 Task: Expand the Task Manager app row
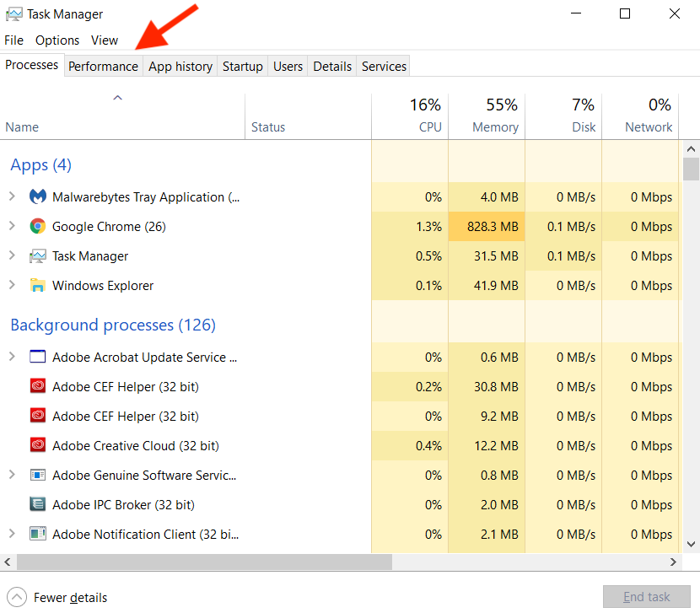[12, 255]
